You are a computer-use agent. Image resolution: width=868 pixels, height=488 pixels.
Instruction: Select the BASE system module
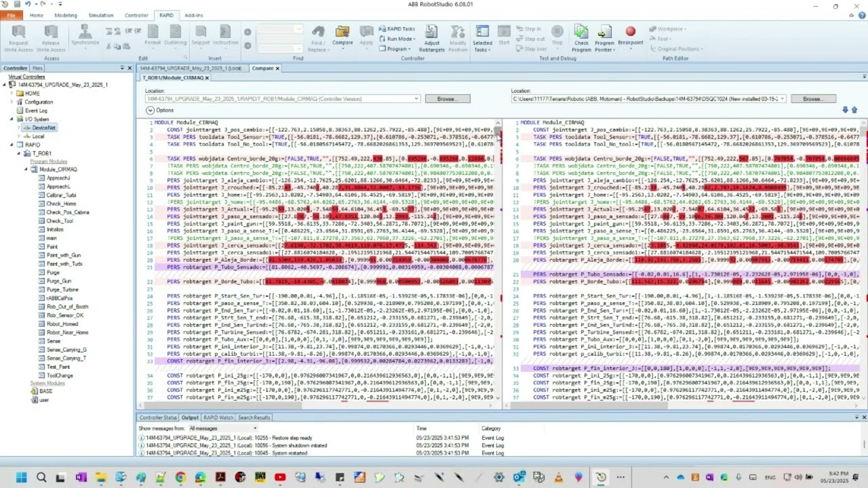point(45,391)
